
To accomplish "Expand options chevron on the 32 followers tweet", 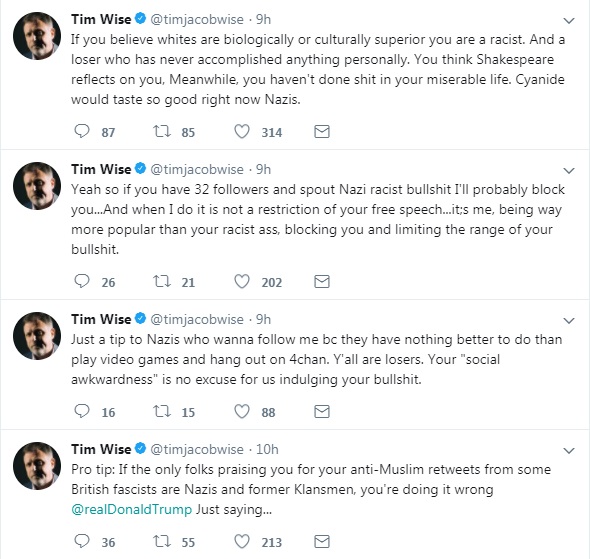I will tap(569, 170).
